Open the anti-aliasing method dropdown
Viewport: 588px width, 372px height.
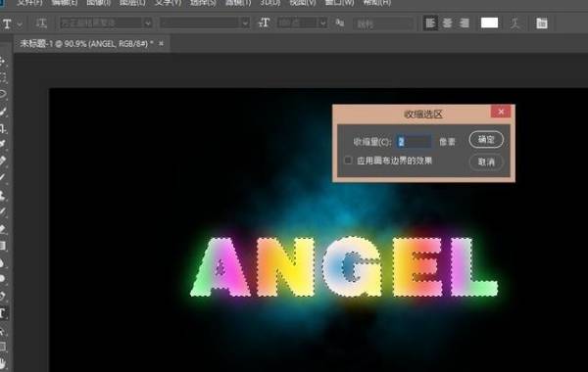(383, 23)
